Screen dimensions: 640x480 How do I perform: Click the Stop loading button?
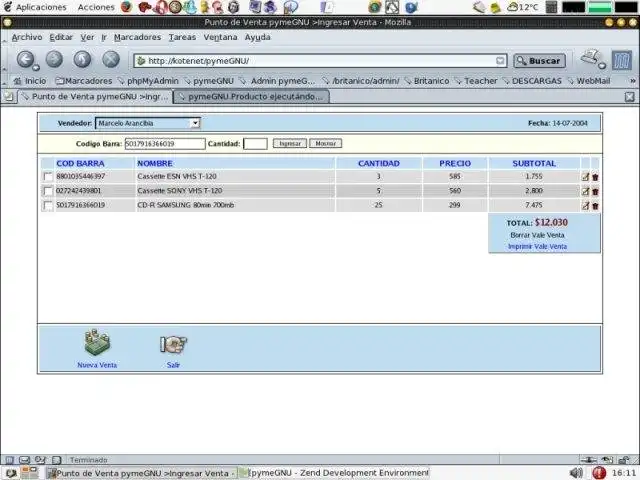coord(111,60)
